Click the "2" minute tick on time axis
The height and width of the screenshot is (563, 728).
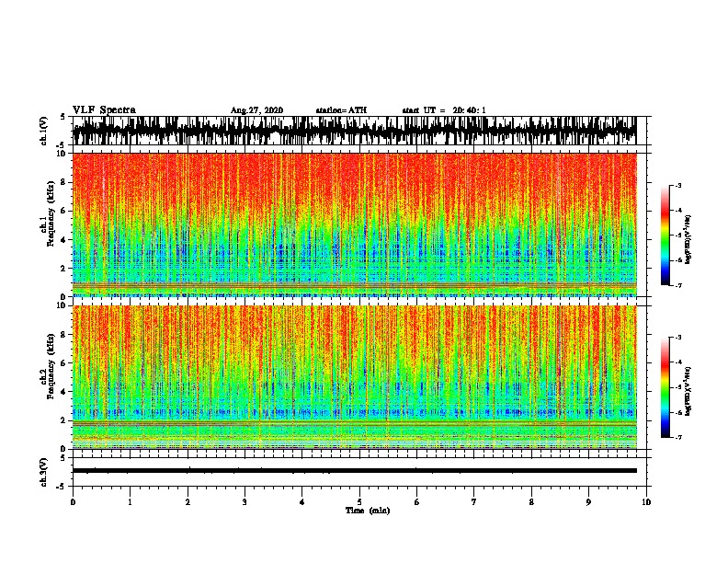tap(188, 502)
